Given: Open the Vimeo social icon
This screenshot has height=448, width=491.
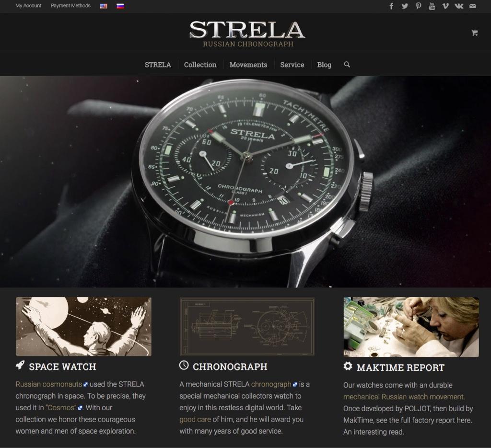Looking at the screenshot, I should [445, 6].
